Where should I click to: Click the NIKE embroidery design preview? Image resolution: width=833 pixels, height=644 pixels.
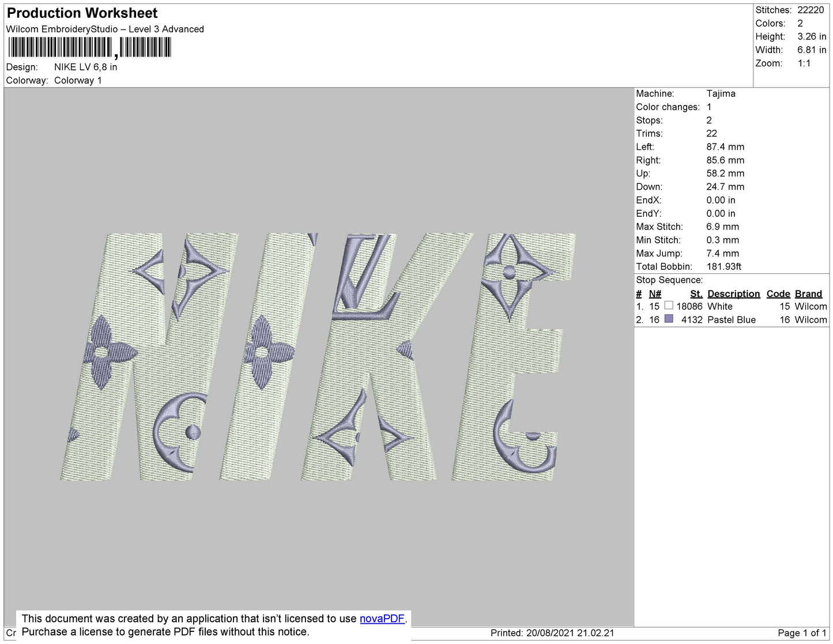click(319, 357)
